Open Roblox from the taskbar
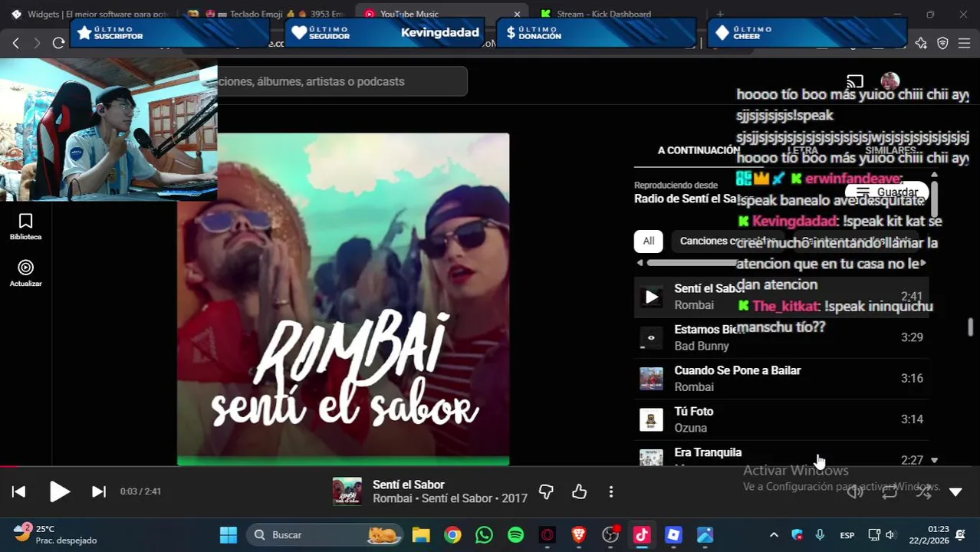 [x=673, y=535]
